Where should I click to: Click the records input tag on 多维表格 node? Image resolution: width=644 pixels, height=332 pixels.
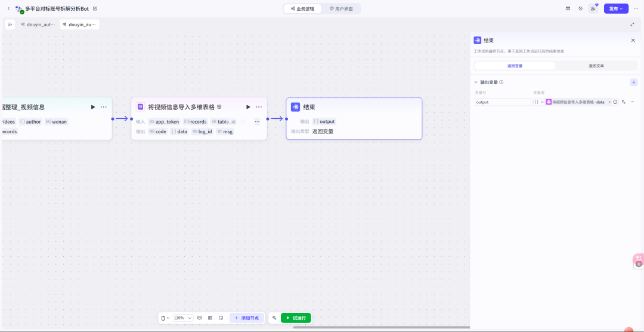coord(196,122)
